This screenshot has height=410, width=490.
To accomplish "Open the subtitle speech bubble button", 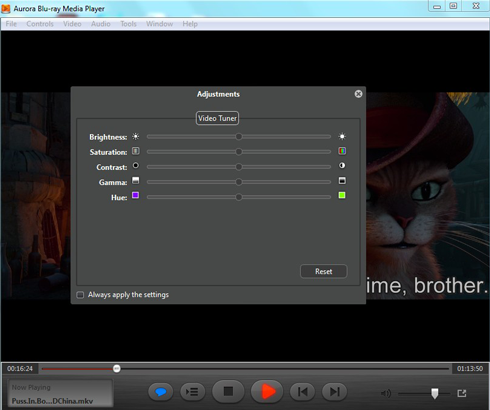I will 161,392.
